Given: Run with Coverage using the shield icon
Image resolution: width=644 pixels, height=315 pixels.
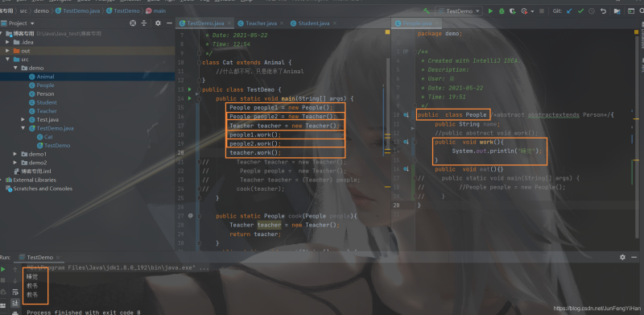Looking at the screenshot, I should (x=512, y=11).
